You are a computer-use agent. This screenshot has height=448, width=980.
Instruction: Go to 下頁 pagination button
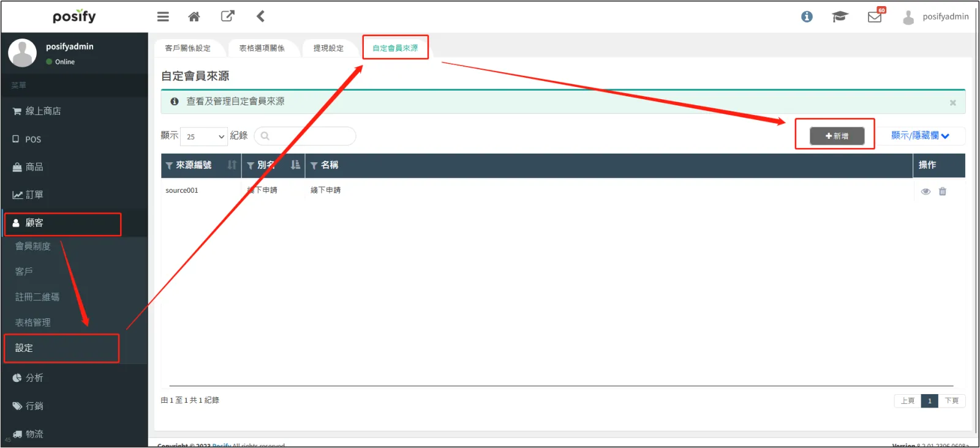(x=951, y=401)
